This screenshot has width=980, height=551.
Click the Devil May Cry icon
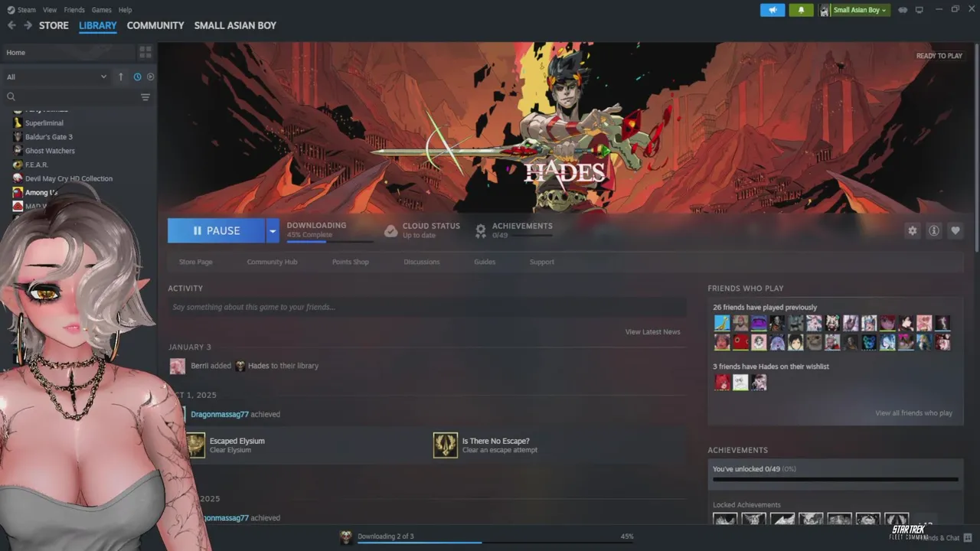(x=18, y=178)
